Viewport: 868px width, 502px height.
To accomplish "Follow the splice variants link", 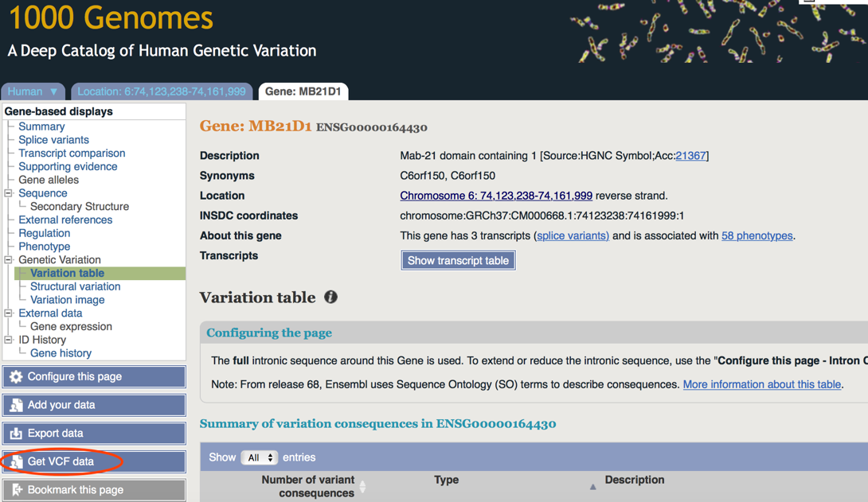I will (x=573, y=235).
